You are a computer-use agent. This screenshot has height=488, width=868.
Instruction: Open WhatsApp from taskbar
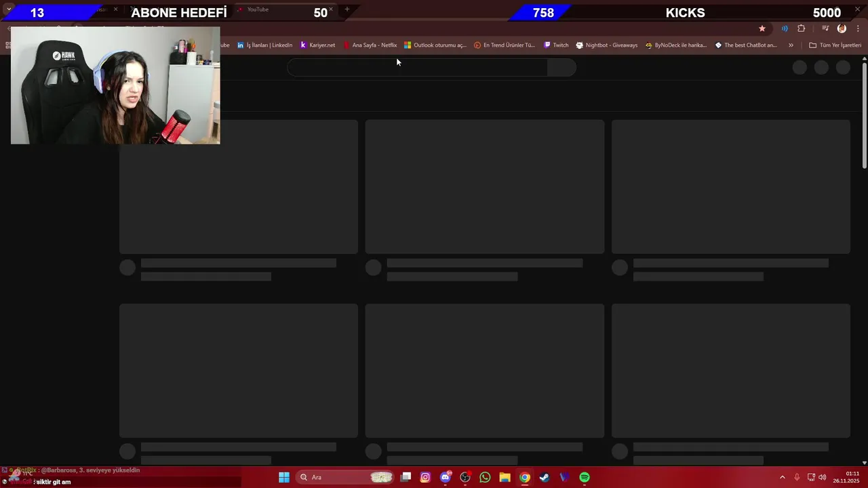(x=485, y=477)
